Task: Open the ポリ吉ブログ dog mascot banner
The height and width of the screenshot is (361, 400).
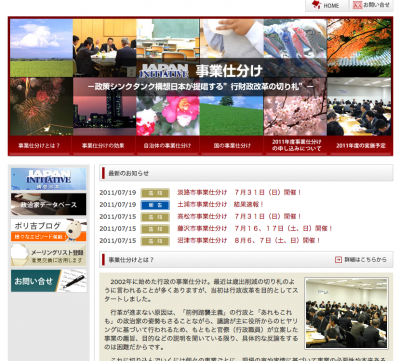Action: point(49,230)
